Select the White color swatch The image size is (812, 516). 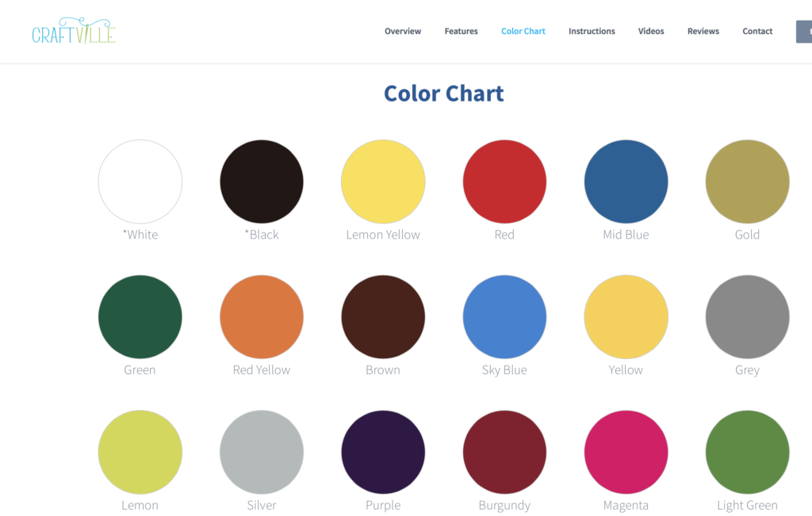(140, 182)
